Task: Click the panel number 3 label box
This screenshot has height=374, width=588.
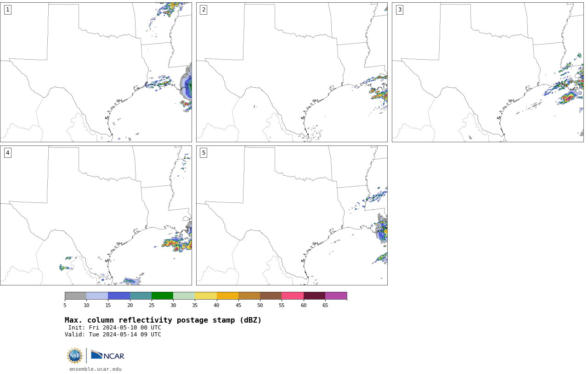Action: coord(400,10)
